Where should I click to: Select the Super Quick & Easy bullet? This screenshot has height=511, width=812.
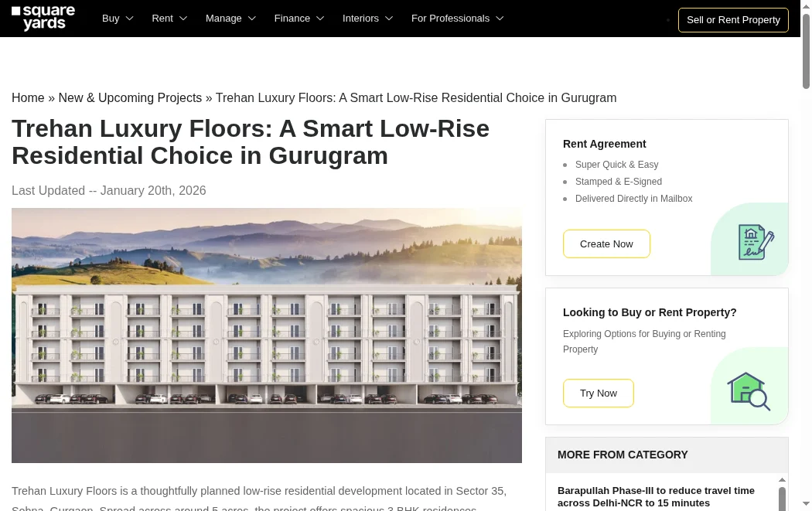617,165
